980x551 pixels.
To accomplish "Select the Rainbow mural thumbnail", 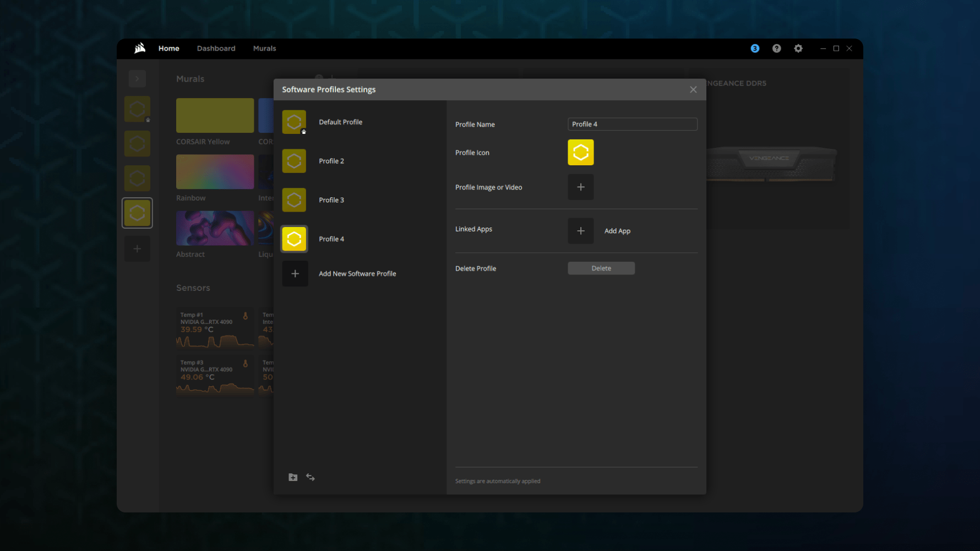I will (x=215, y=172).
